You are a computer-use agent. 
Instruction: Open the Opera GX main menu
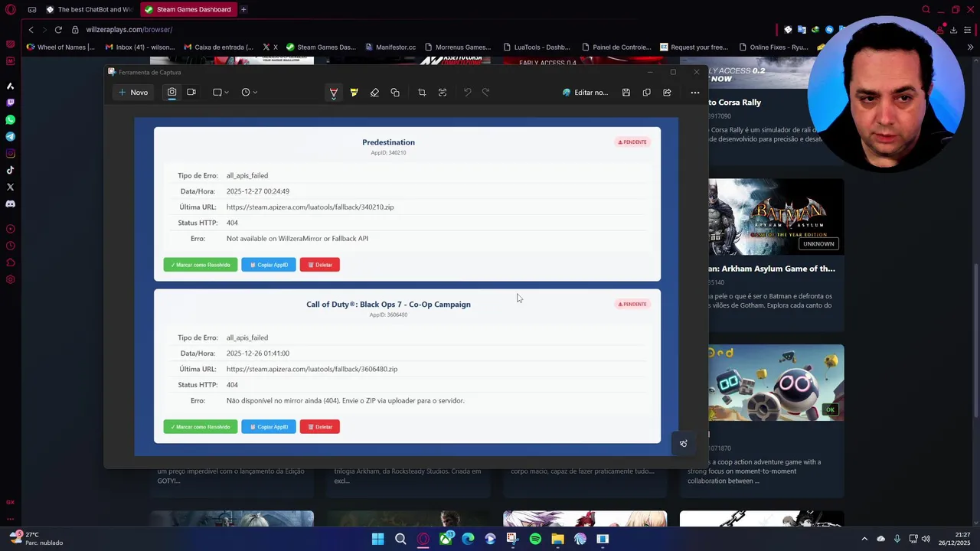11,9
